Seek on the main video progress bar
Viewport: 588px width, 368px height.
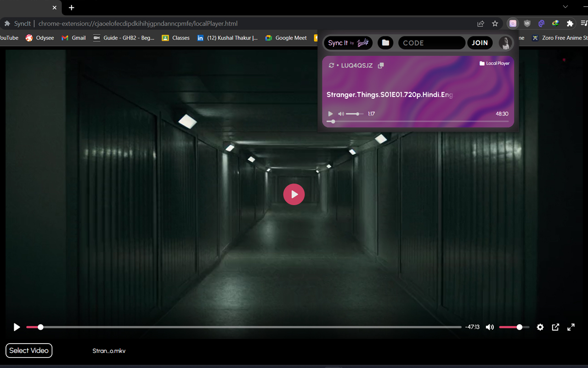point(244,327)
